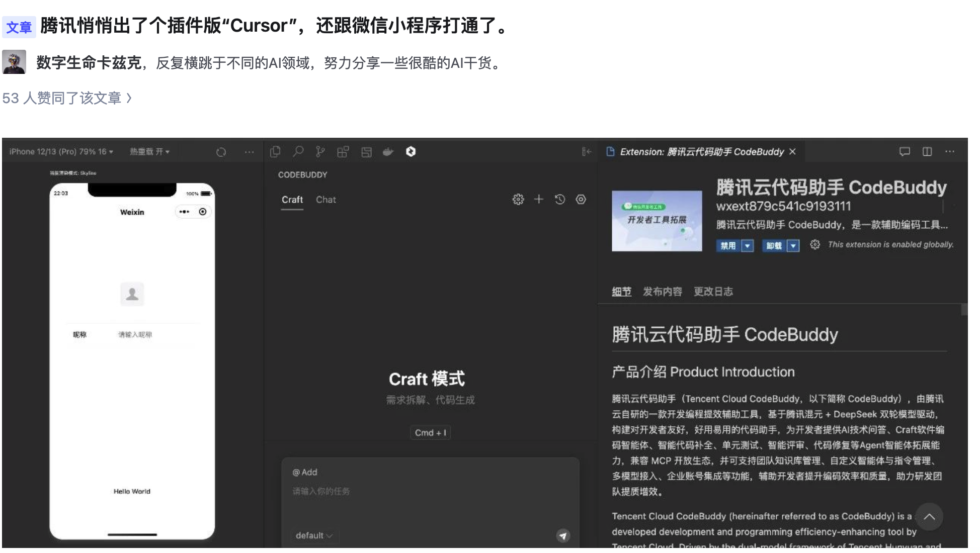The width and height of the screenshot is (980, 553).
Task: Click the hexagonal settings icon in CodeBuddy header
Action: point(581,200)
